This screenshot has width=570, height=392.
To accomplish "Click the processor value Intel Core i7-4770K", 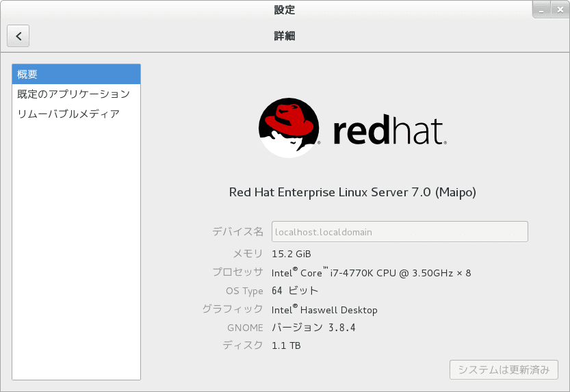I will [371, 273].
